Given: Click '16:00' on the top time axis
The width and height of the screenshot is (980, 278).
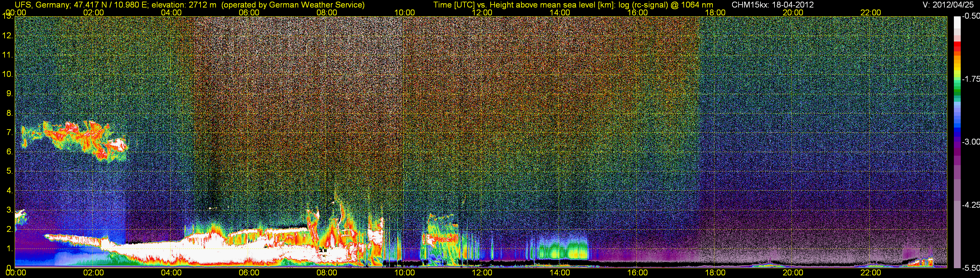Looking at the screenshot, I should [x=638, y=12].
